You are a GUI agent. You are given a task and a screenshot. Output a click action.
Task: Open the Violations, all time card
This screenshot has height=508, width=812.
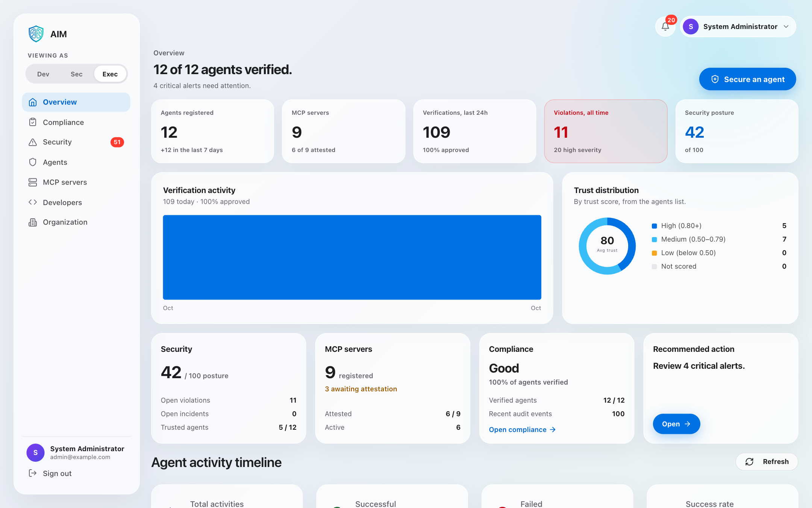point(606,131)
